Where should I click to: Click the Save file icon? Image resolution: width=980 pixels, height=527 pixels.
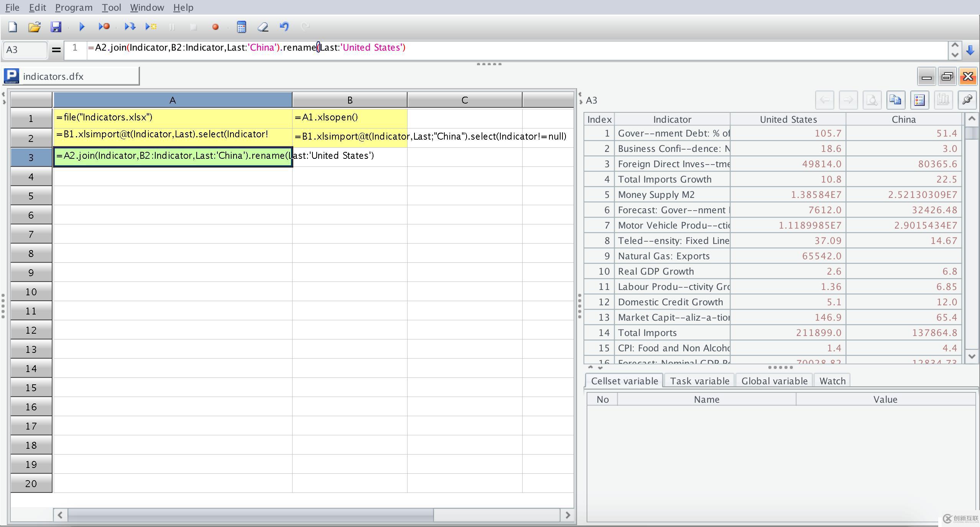(56, 26)
